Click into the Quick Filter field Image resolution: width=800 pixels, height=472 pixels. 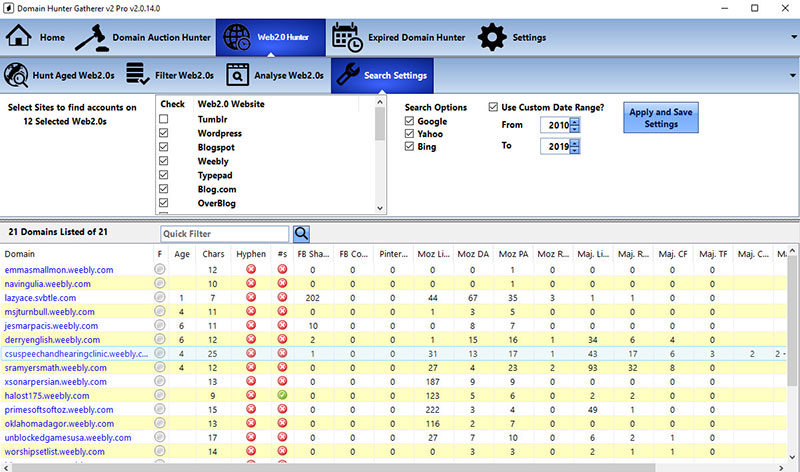(225, 234)
